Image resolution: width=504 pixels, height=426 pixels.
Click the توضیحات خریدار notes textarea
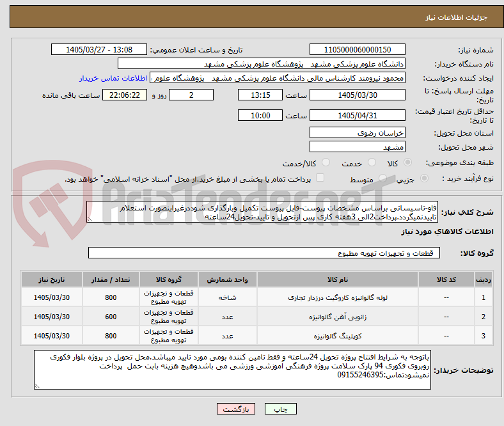click(x=232, y=370)
